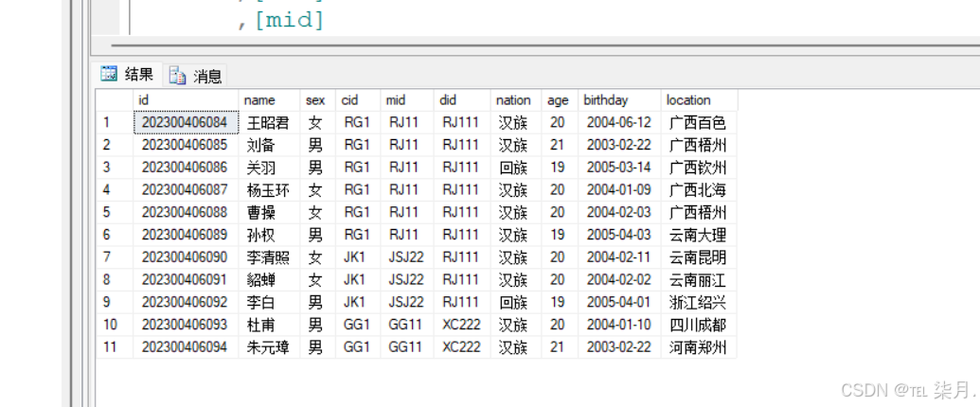Viewport: 980px width, 407px height.
Task: Select location cell 广西钦州
Action: (700, 168)
